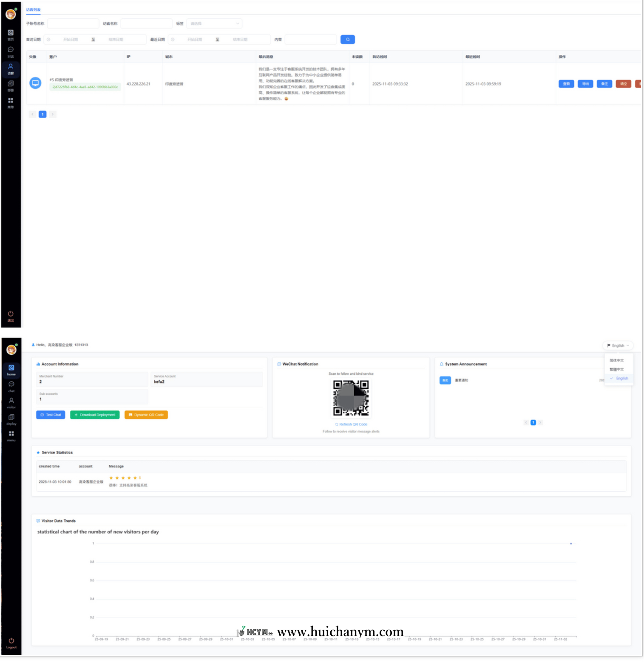
Task: Click the Refresh QR Code link
Action: (351, 424)
